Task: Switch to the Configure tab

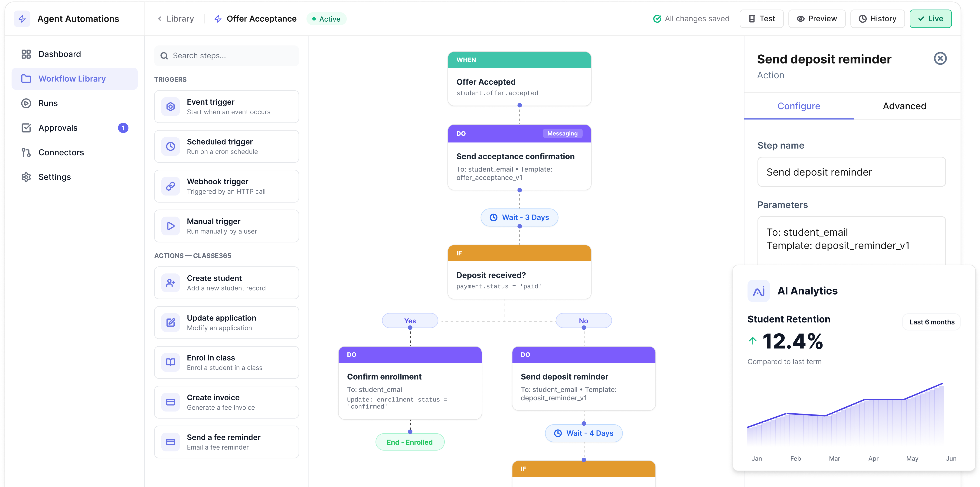Action: [x=799, y=106]
